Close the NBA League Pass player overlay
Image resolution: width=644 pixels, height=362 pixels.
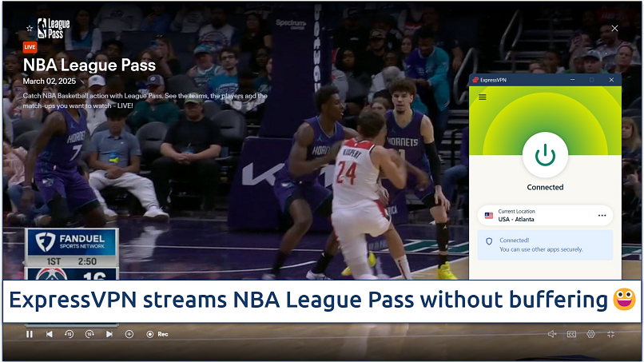[614, 28]
